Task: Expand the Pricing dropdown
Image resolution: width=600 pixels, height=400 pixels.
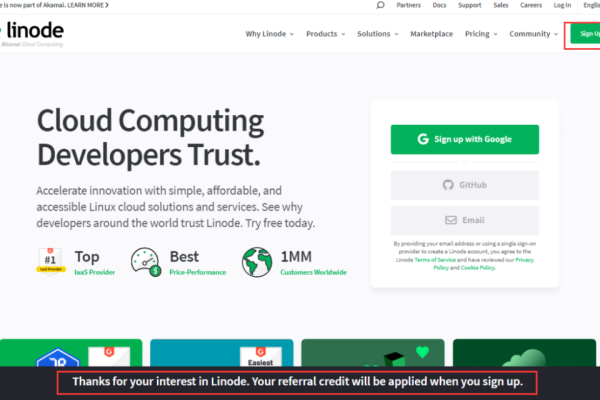Action: (x=481, y=34)
